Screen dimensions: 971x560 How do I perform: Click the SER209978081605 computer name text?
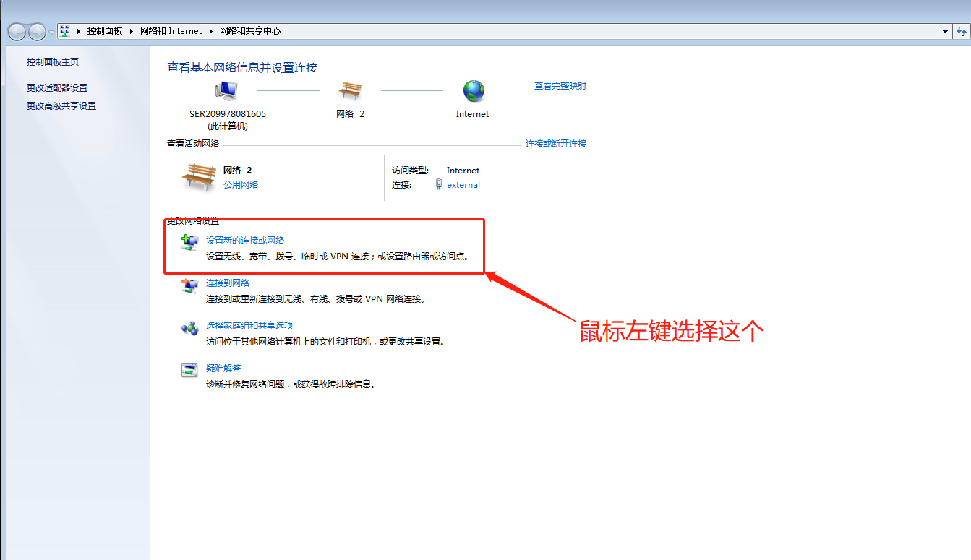(x=228, y=114)
